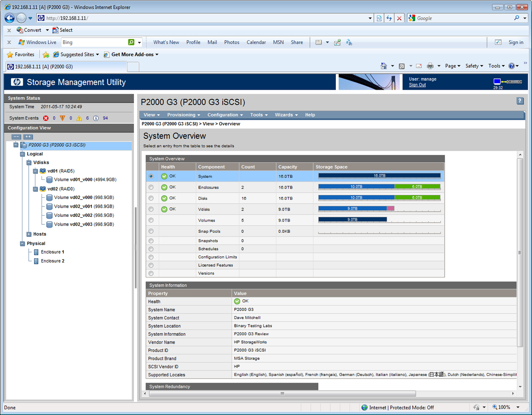Click the Sign Out link
Screen dimensions: 532x415
point(417,85)
